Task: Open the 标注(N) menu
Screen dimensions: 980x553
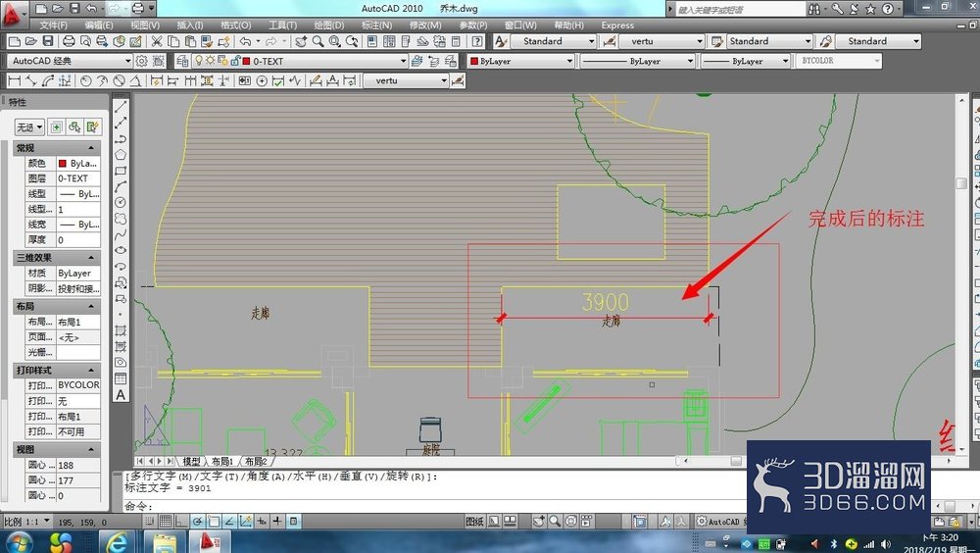Action: [x=377, y=25]
